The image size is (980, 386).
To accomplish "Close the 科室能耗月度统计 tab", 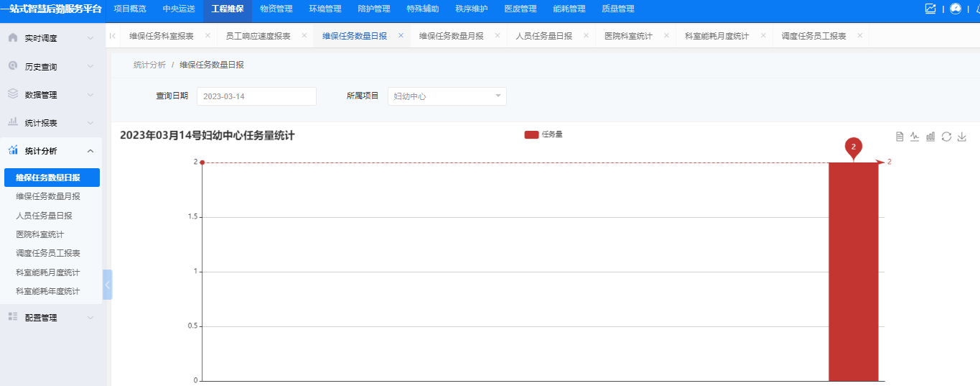I will pyautogui.click(x=762, y=35).
